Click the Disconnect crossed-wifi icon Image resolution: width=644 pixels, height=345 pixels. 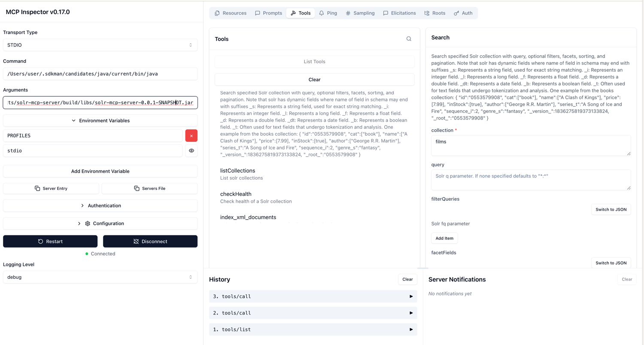click(136, 241)
